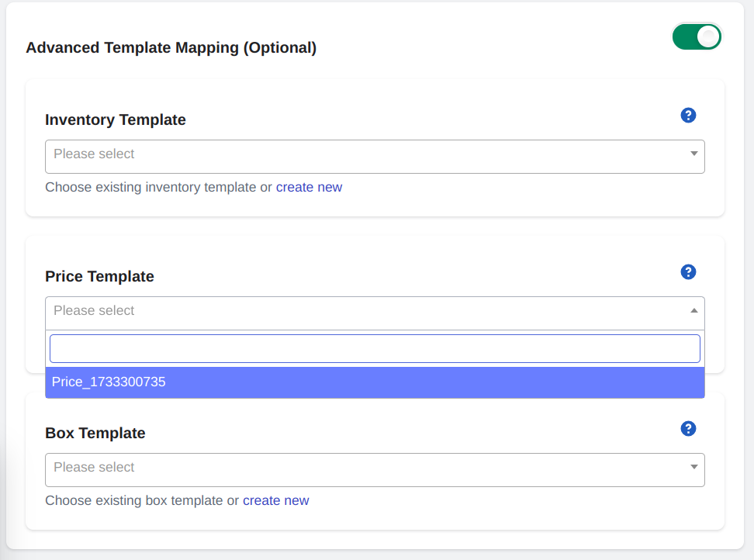Screen dimensions: 754x560
Task: Open the Inventory Template select field
Action: 375,157
